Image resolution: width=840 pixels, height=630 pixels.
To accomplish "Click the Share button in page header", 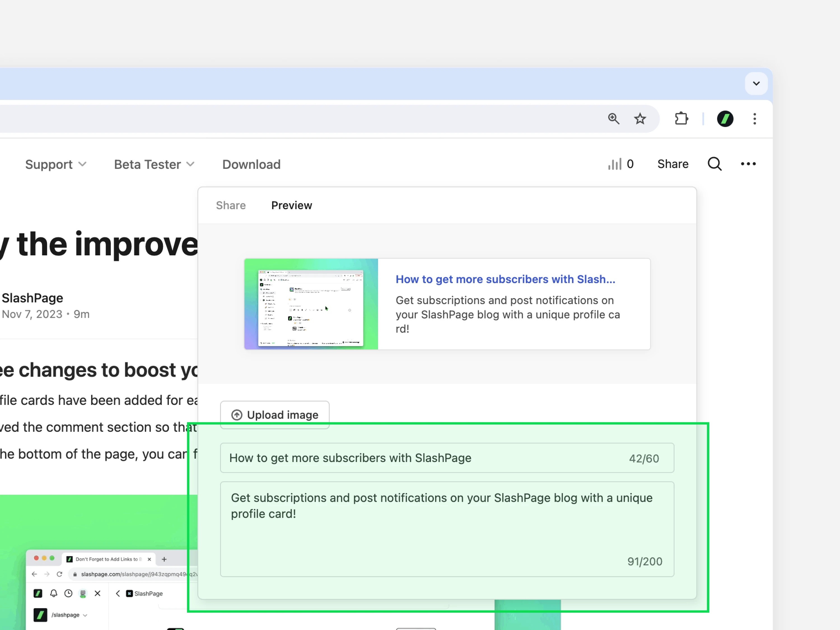I will (x=673, y=164).
